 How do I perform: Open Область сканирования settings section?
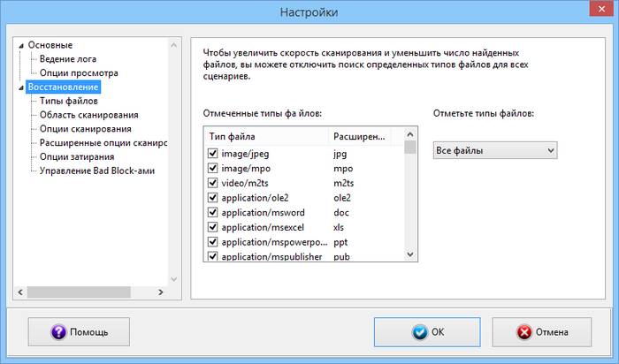pyautogui.click(x=88, y=115)
